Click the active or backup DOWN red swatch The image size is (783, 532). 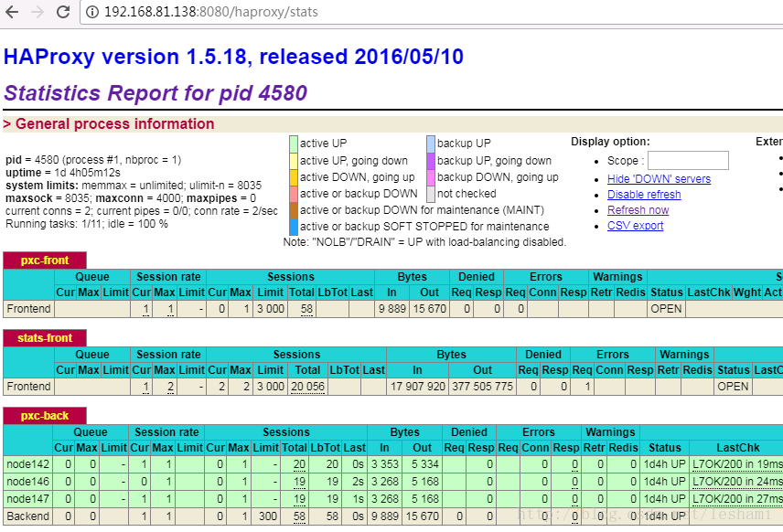[x=294, y=194]
